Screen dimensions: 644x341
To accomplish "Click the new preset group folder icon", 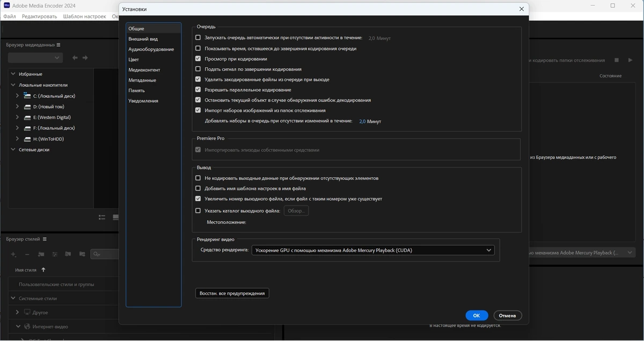I will click(41, 254).
